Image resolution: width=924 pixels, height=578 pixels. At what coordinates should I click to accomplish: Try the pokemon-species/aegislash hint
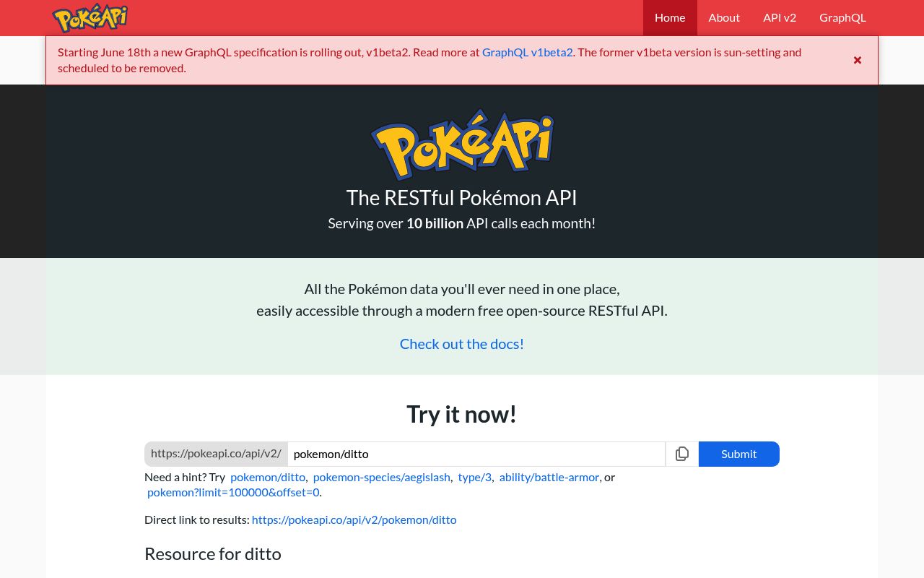point(381,477)
